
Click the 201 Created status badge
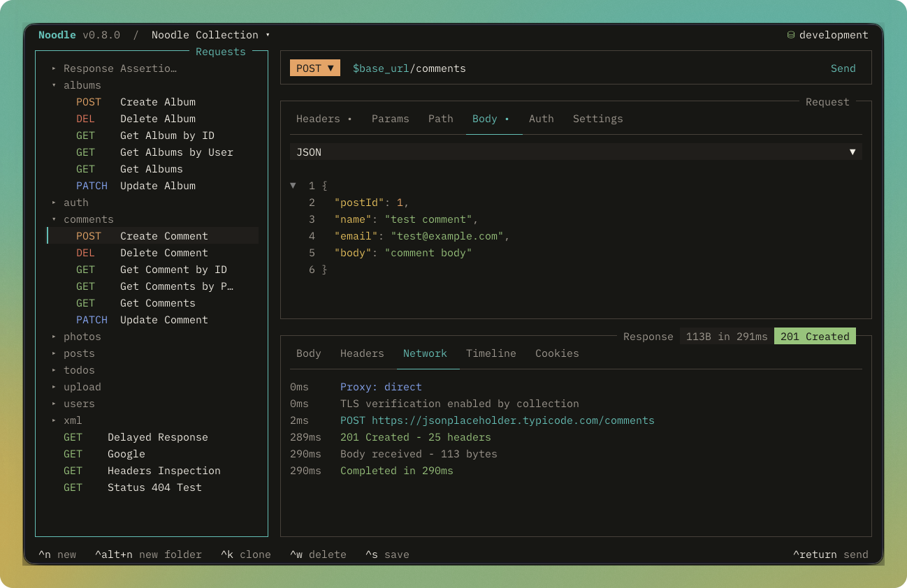coord(815,337)
